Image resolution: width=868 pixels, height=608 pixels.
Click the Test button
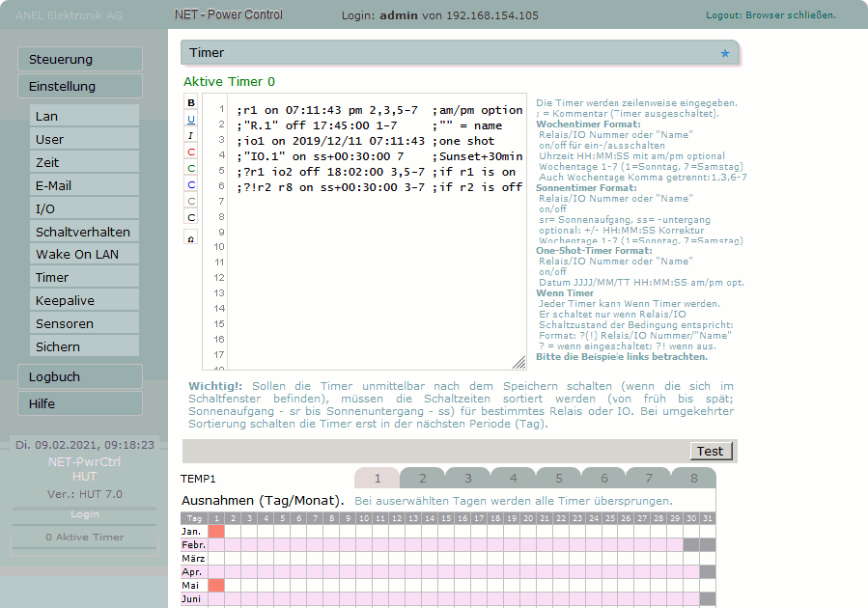pos(711,452)
